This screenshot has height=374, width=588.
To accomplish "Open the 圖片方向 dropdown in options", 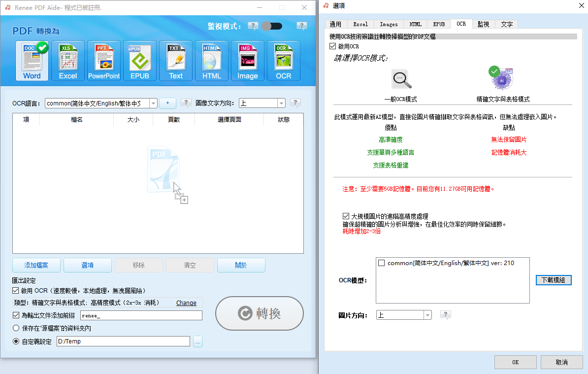I will coord(427,315).
